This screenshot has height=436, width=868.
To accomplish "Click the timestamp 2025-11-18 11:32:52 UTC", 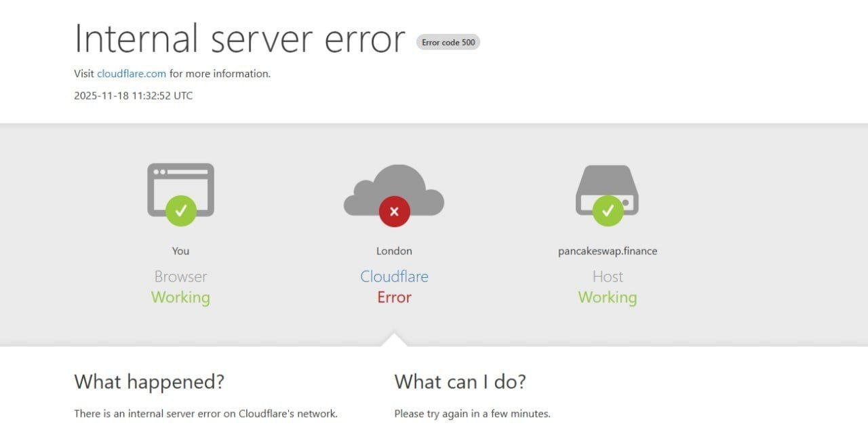I will (133, 96).
